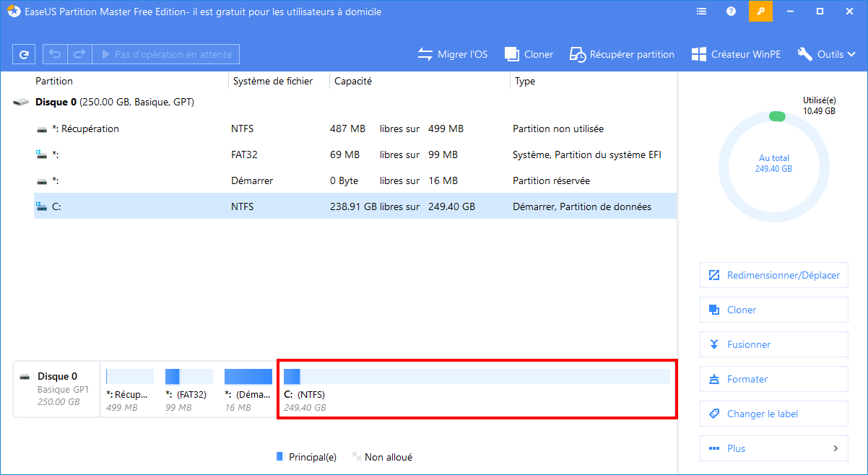868x475 pixels.
Task: Select the 16 MB reserved partition row
Action: [x=355, y=180]
